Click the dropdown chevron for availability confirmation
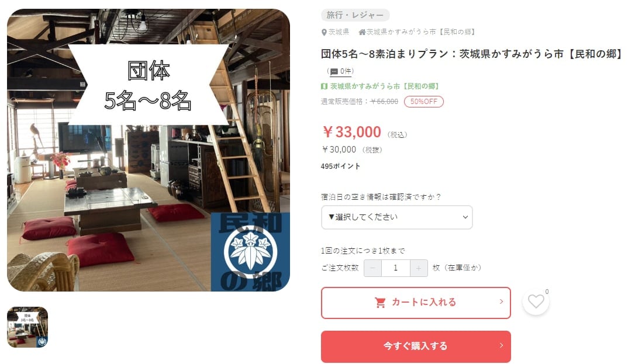Viewport: 628px width, 364px height. coord(465,217)
